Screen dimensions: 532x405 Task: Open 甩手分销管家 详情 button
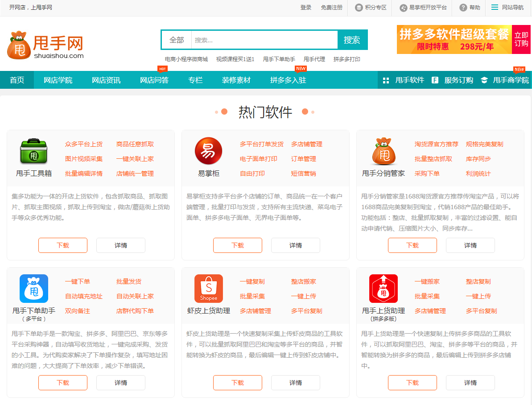click(x=470, y=245)
